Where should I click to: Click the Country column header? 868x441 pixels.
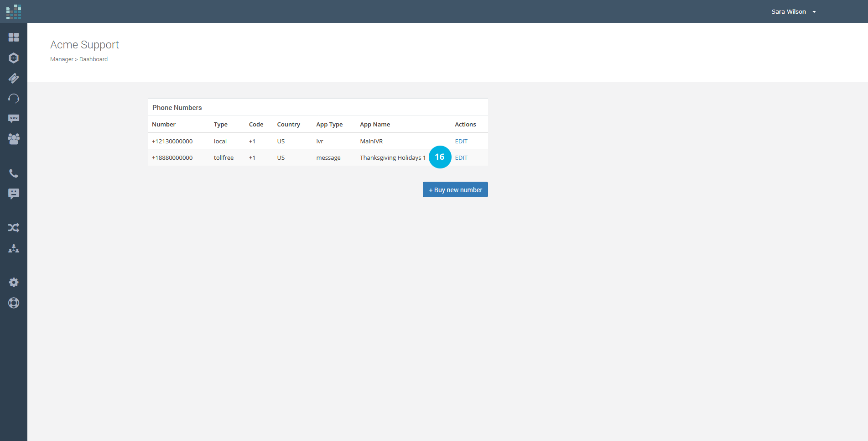coord(289,124)
